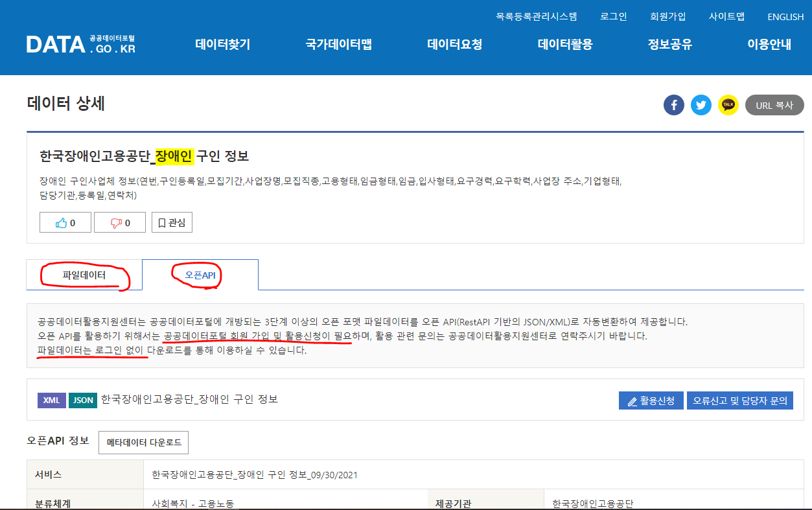Viewport: 812px width, 510px height.
Task: Click the 데이터 상세 page heading
Action: click(x=66, y=104)
